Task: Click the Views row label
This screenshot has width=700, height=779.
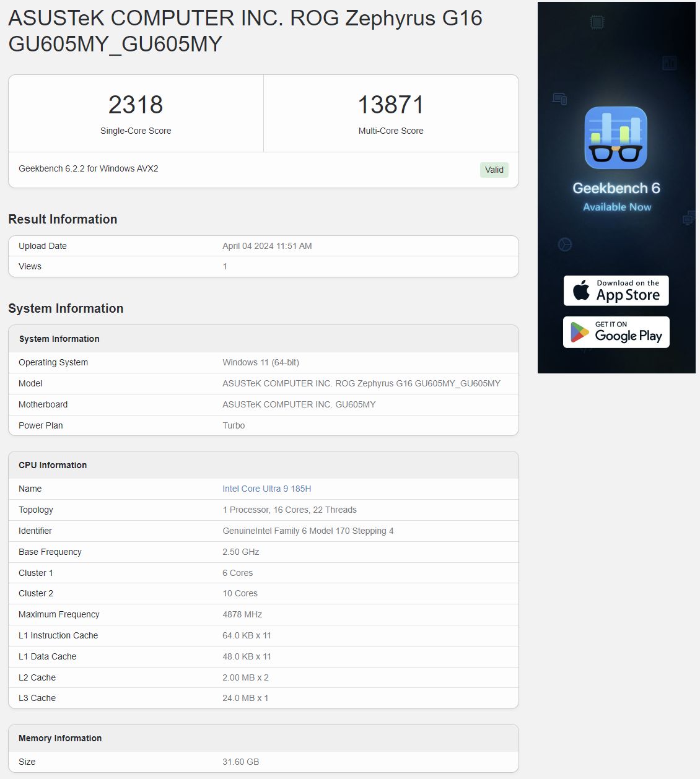Action: (30, 266)
